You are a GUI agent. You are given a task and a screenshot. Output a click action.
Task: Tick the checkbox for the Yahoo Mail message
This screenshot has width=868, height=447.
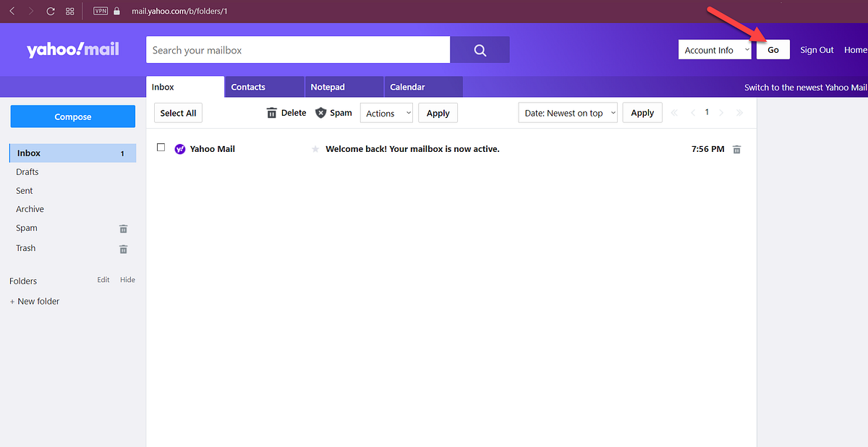pos(161,148)
